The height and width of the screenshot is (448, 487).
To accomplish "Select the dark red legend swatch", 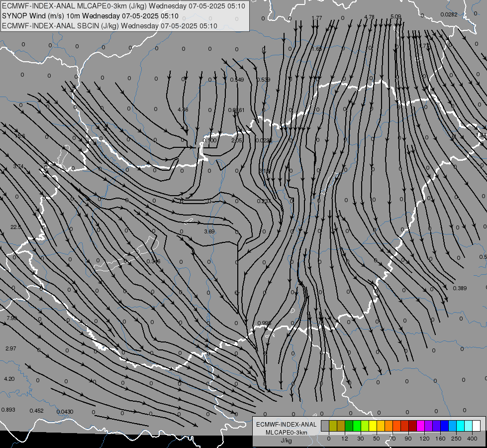I will point(412,426).
